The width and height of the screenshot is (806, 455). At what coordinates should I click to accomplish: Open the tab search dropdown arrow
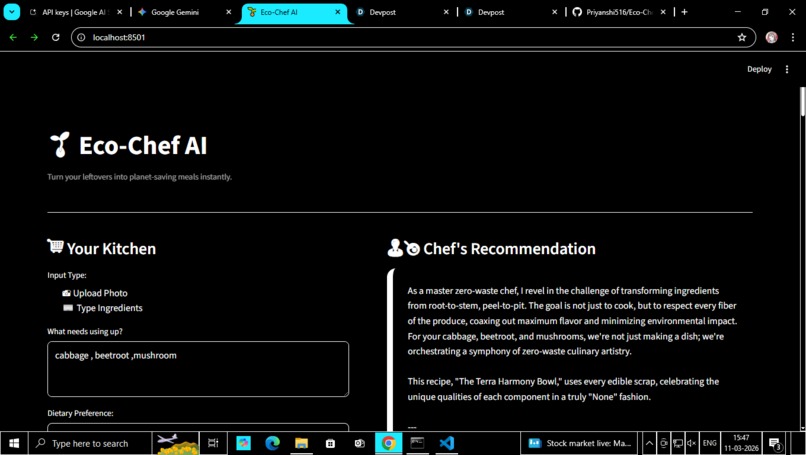point(11,12)
